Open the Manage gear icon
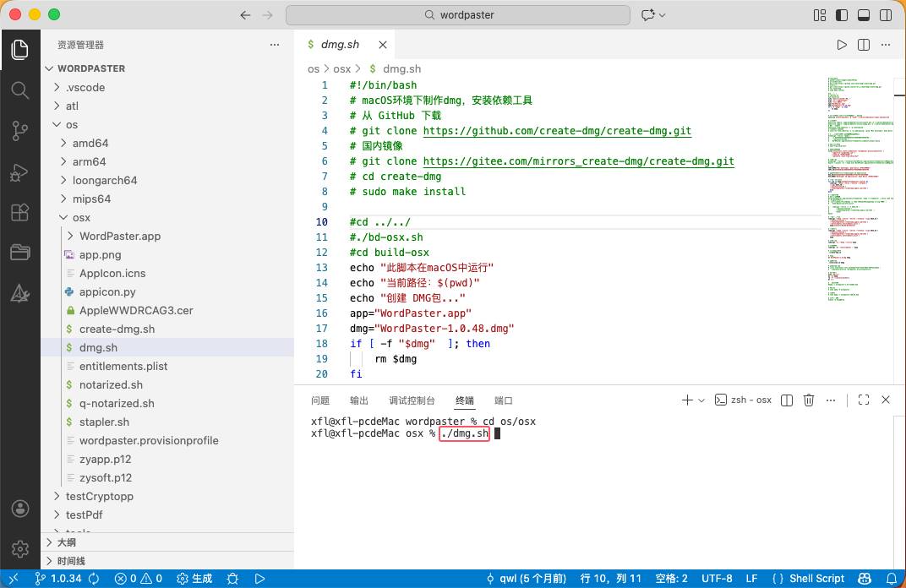Viewport: 906px width, 588px height. pos(19,549)
